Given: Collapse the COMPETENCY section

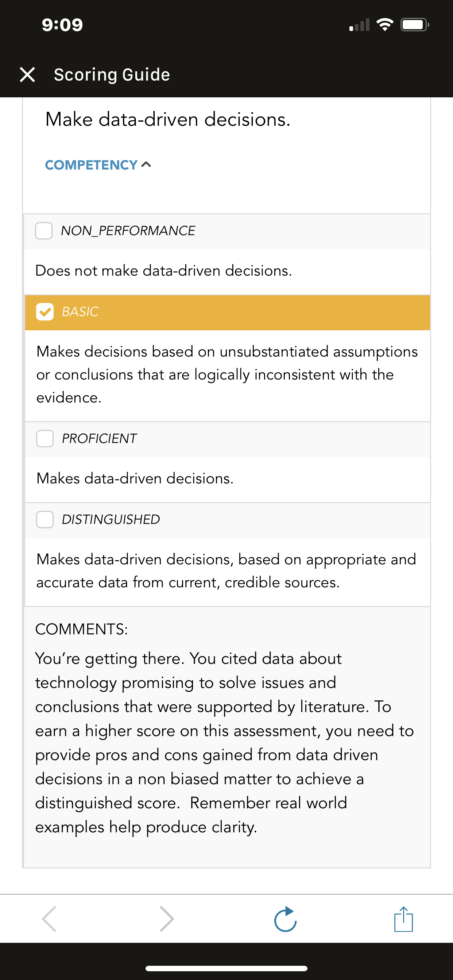Looking at the screenshot, I should pyautogui.click(x=98, y=165).
